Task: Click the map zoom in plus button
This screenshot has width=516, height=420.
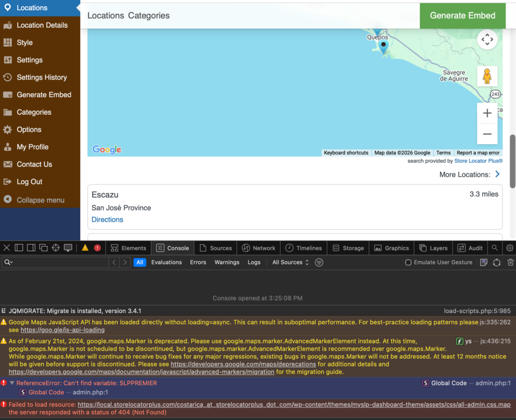Action: click(487, 113)
